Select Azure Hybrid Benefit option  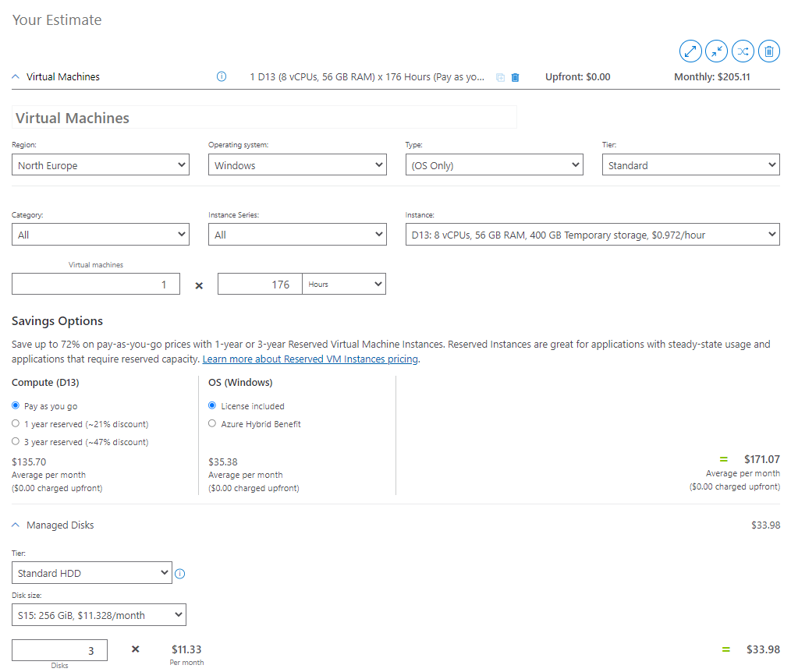[x=212, y=423]
